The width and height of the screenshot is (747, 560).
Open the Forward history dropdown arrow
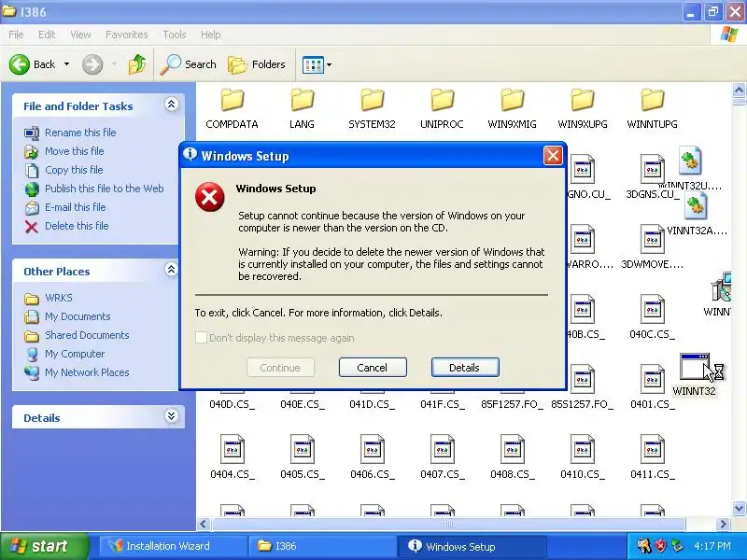click(114, 64)
